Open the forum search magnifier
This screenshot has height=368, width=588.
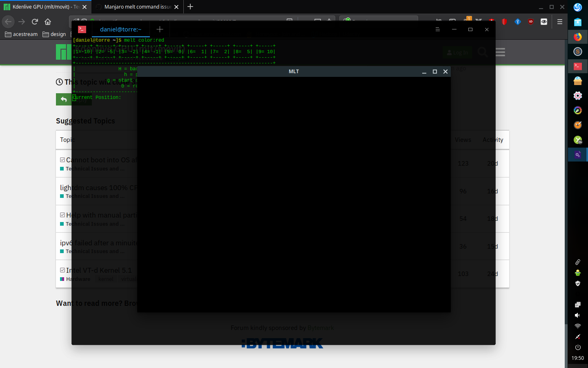483,52
